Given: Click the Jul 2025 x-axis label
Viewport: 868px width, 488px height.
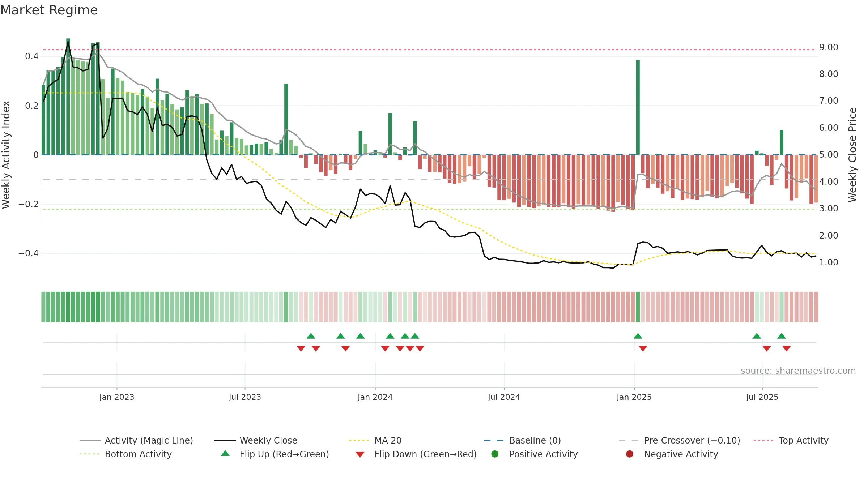Looking at the screenshot, I should point(762,397).
